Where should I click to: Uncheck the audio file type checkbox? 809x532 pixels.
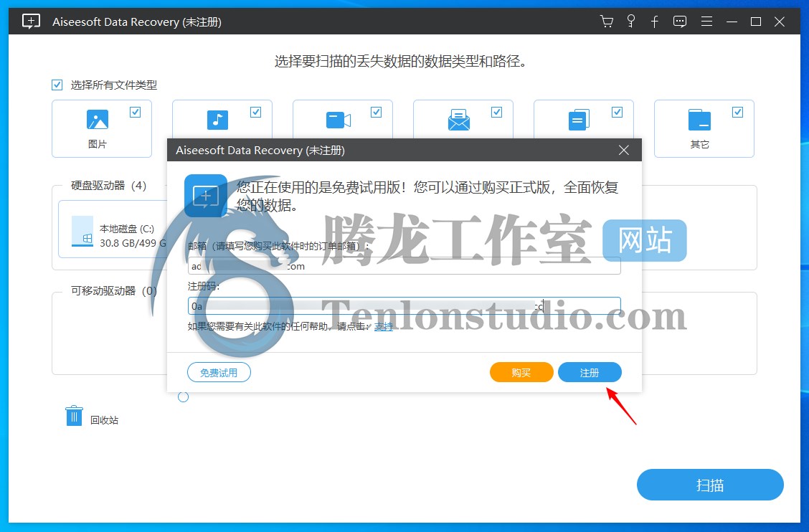point(255,112)
